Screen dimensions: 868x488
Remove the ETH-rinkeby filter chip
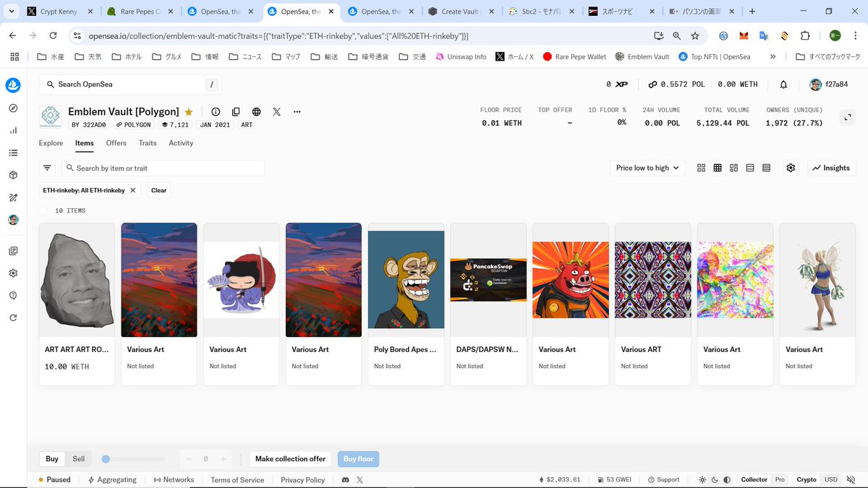(132, 190)
